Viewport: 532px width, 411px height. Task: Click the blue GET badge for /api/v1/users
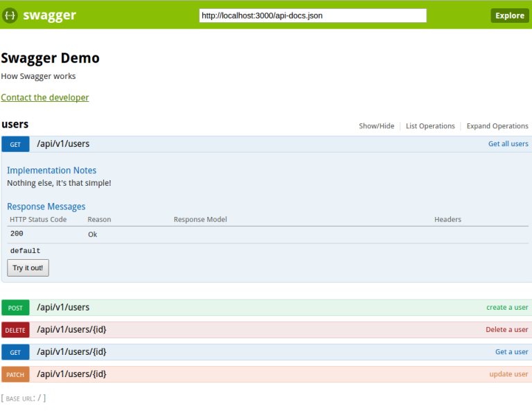[x=15, y=144]
